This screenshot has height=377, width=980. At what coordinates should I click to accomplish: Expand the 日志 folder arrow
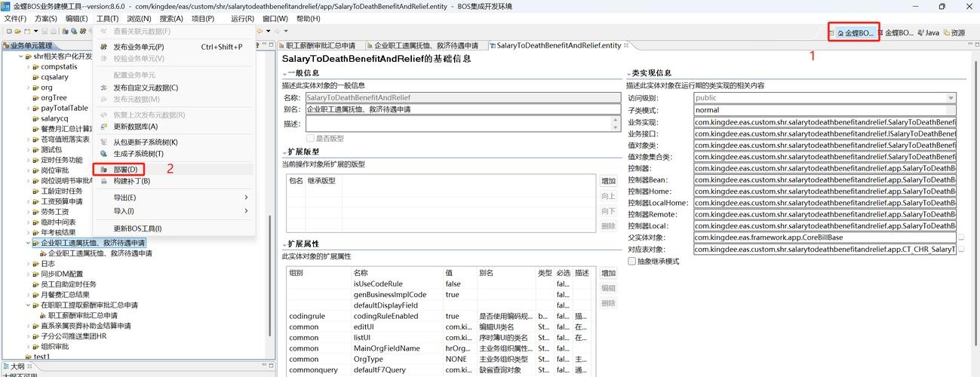28,264
